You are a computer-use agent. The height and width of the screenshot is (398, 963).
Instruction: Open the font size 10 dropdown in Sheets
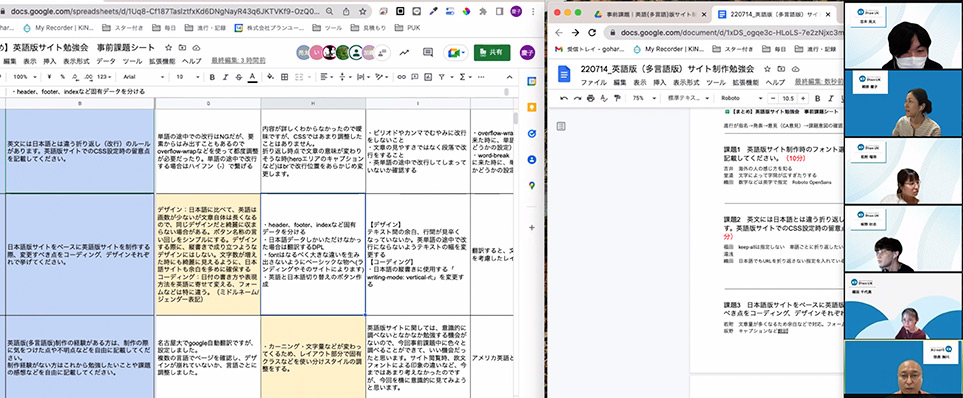pos(188,77)
